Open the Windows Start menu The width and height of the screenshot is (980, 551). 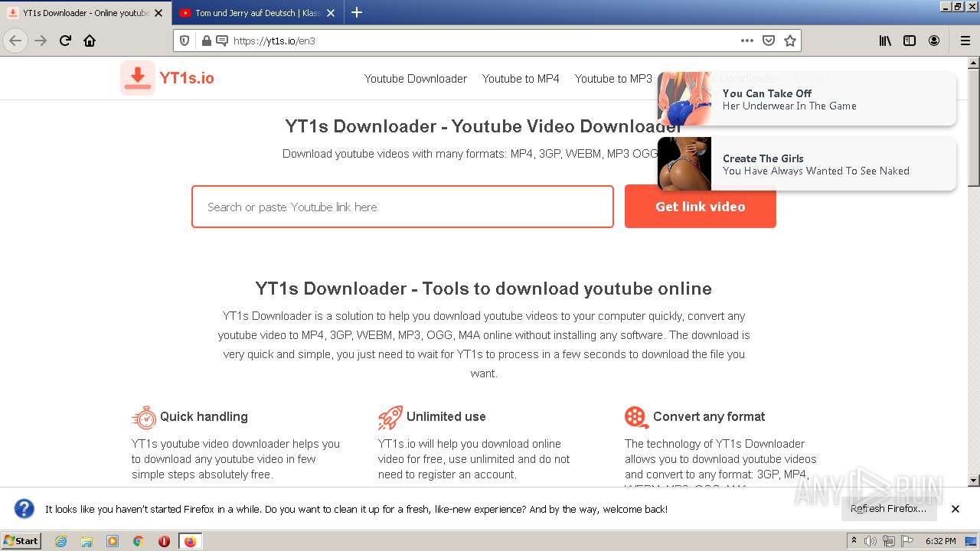[x=21, y=541]
